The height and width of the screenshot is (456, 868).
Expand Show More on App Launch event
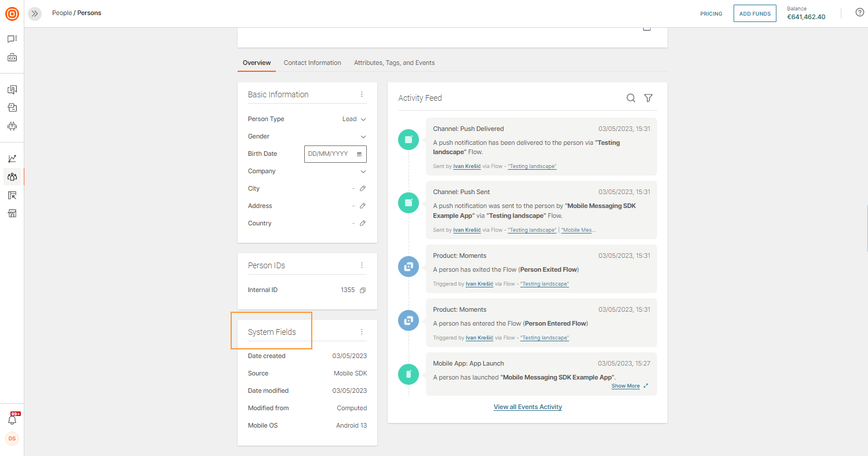(x=626, y=386)
